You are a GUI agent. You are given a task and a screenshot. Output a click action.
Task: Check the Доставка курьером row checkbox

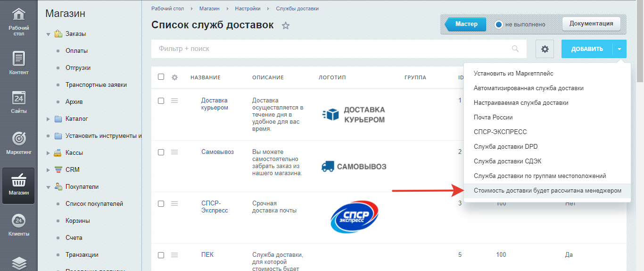click(x=161, y=101)
